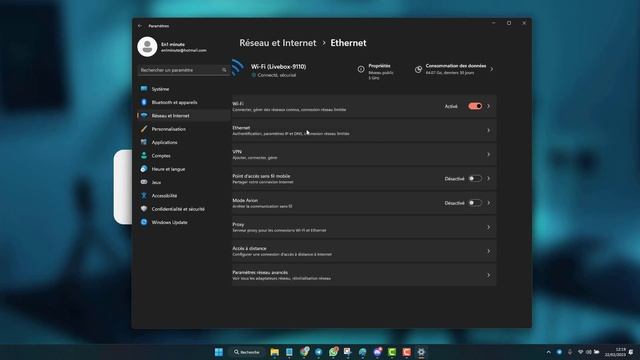Click the Connecté, sécurisé status text
640x360 pixels.
click(277, 75)
